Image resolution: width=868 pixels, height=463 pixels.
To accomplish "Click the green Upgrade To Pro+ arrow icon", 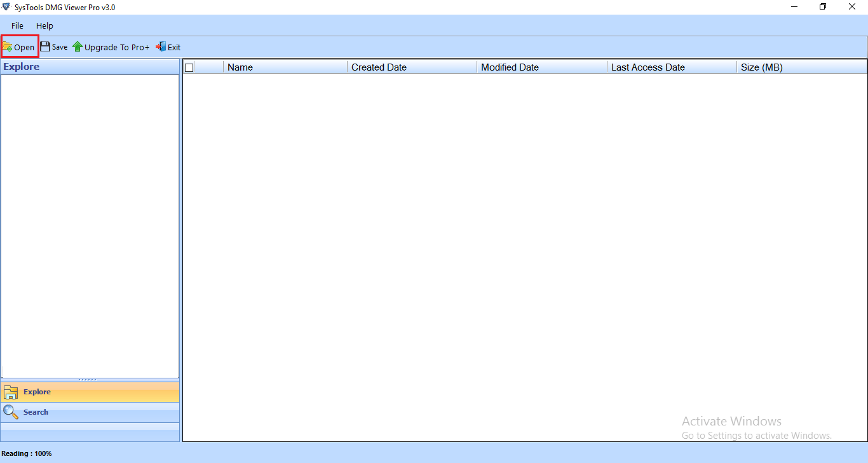I will click(x=78, y=46).
